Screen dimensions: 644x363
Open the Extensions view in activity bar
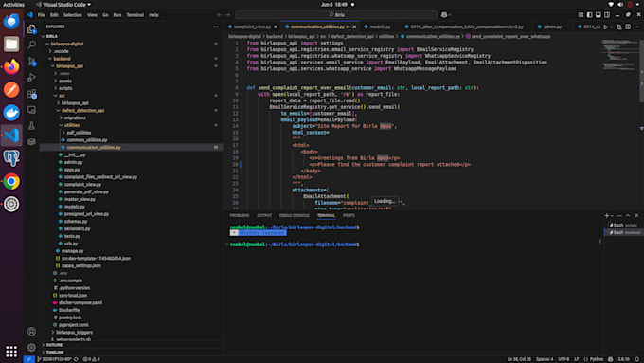click(31, 94)
